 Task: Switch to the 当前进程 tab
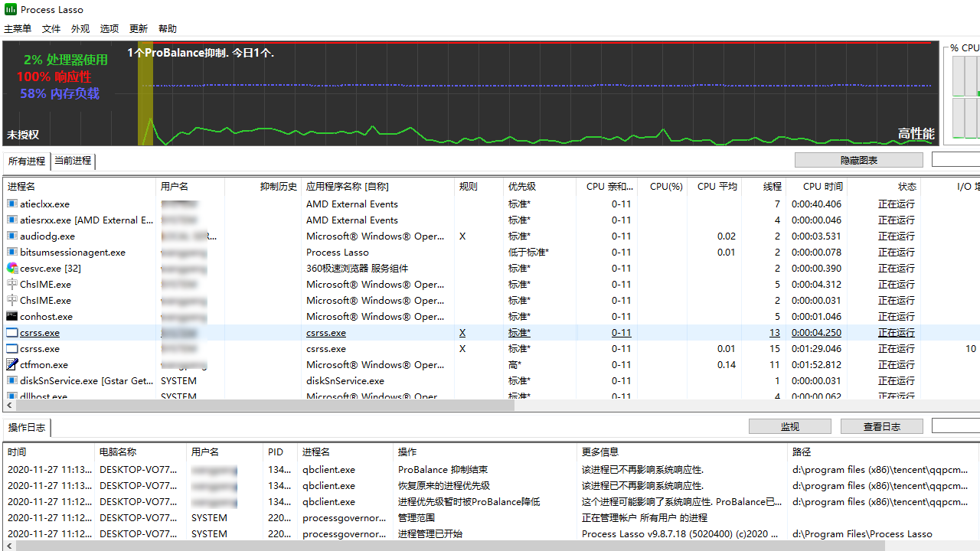click(x=73, y=161)
